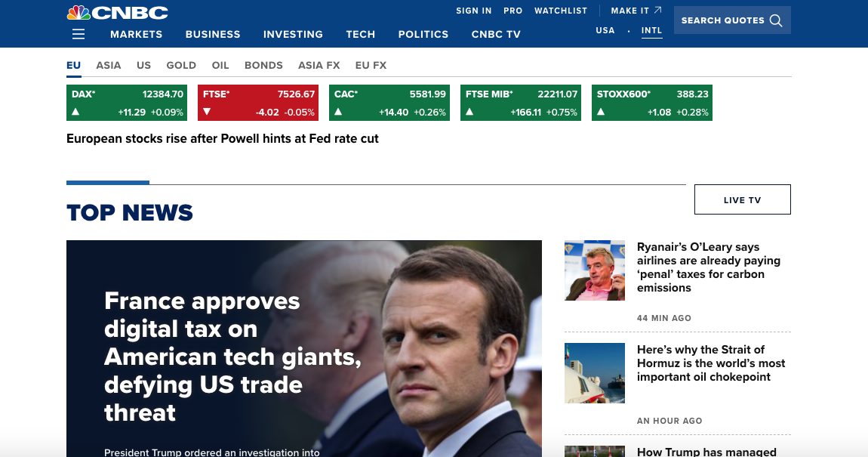
Task: Open the Ryanair O'Leary thumbnail
Action: click(595, 270)
